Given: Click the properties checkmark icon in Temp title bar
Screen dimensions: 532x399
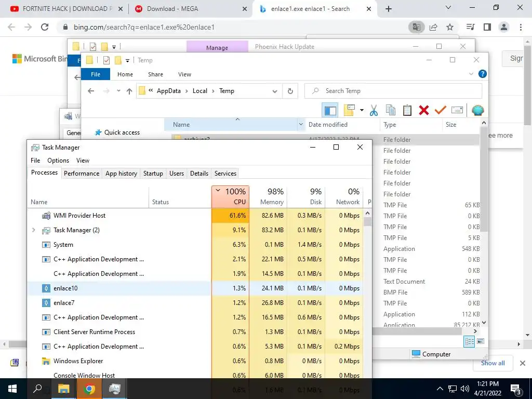Looking at the screenshot, I should pos(106,60).
